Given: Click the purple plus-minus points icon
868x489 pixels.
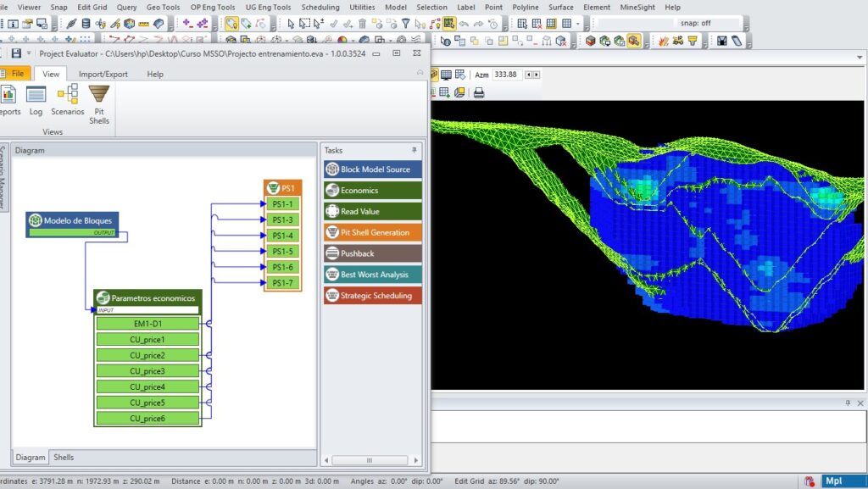Looking at the screenshot, I should point(202,23).
